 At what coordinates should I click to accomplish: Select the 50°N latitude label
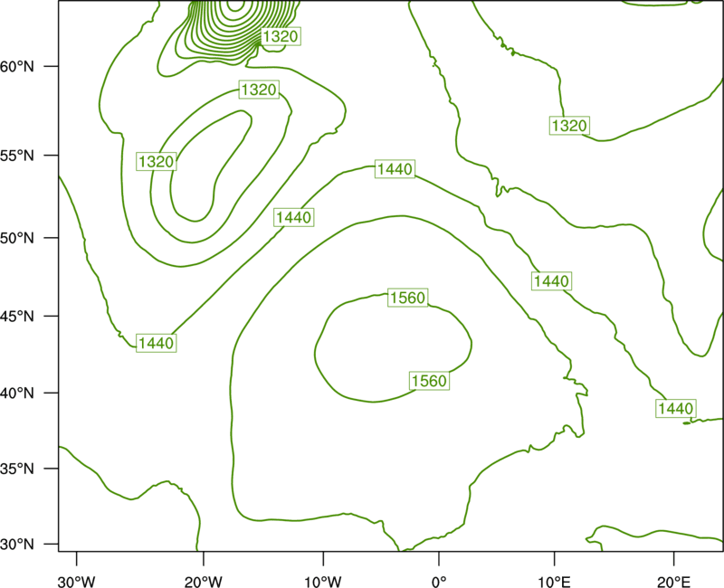(x=17, y=238)
